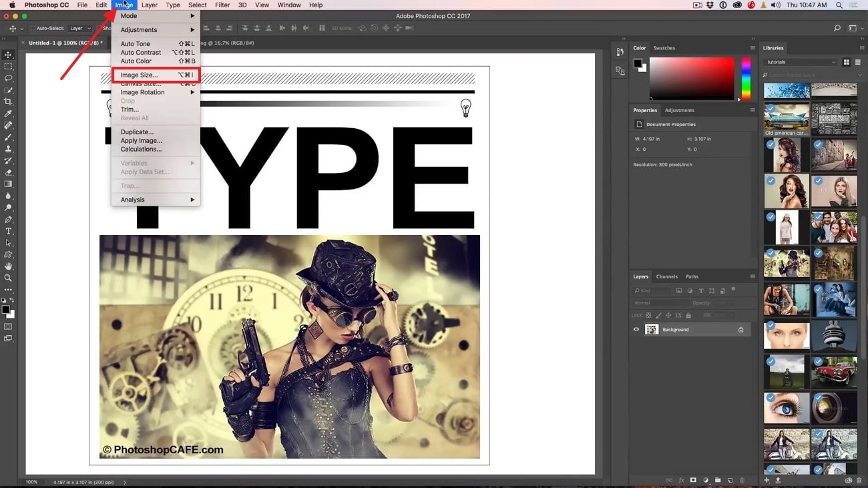This screenshot has height=488, width=868.
Task: Create new fill or adjustment layer
Action: (x=706, y=480)
